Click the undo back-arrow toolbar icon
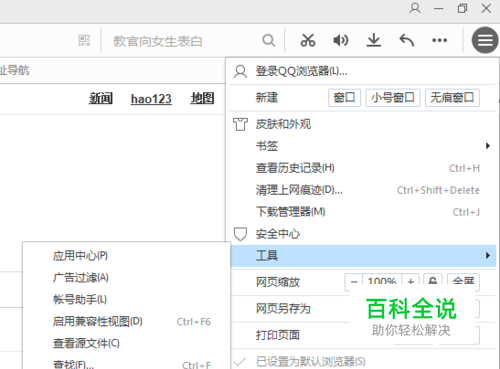 click(x=407, y=40)
